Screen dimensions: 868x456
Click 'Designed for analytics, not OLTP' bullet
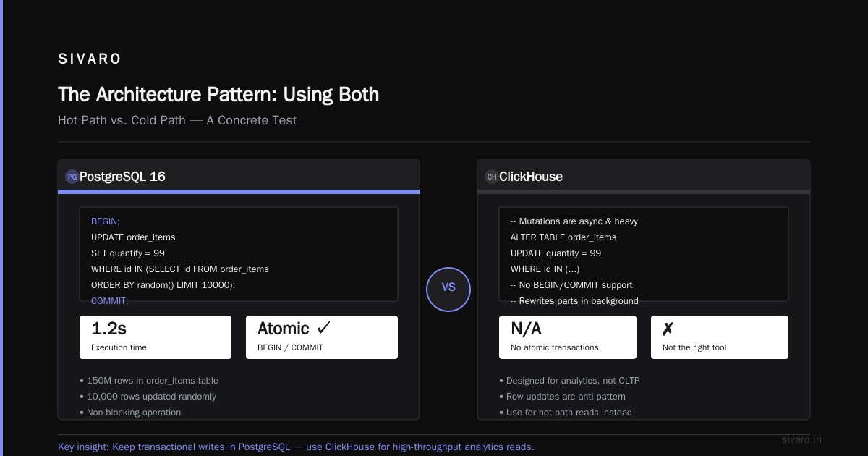click(x=569, y=380)
